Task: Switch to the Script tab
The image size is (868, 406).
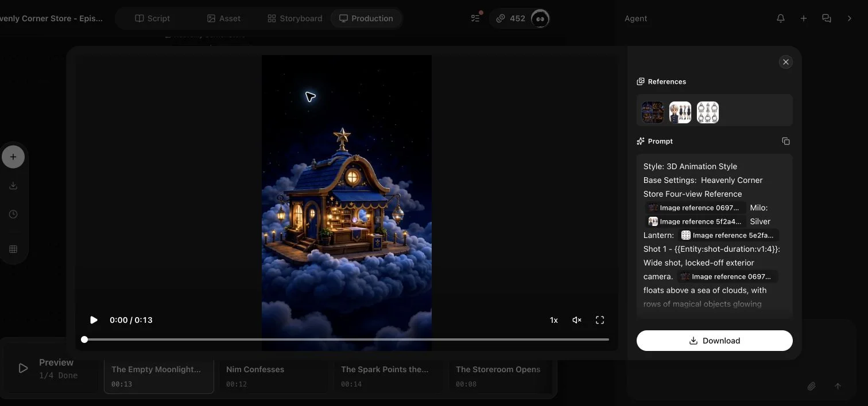Action: pyautogui.click(x=153, y=18)
